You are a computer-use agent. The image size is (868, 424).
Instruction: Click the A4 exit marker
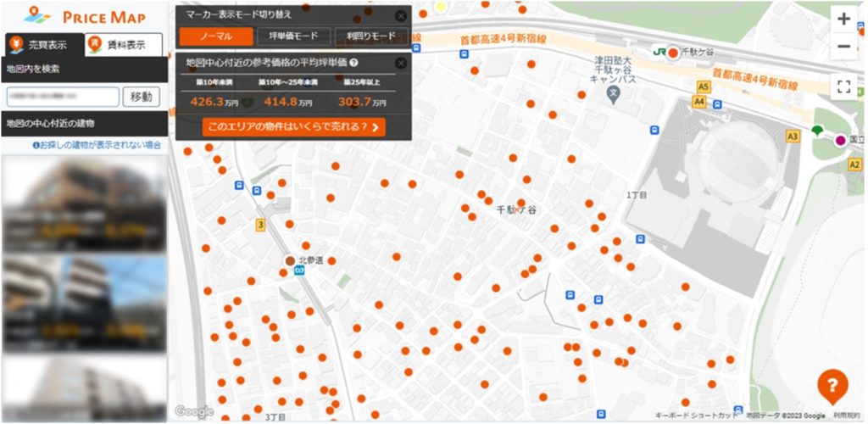[x=699, y=102]
